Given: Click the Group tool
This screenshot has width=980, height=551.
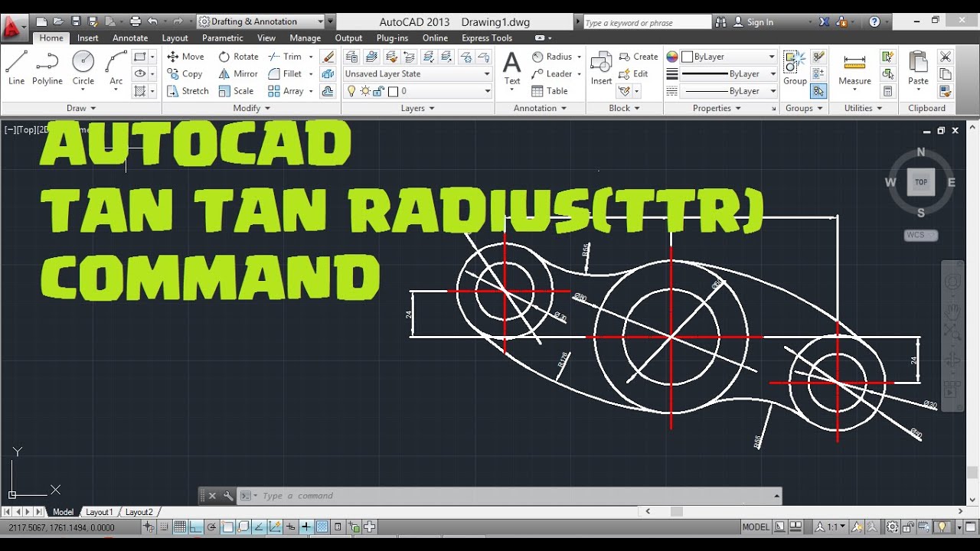Looking at the screenshot, I should tap(795, 68).
